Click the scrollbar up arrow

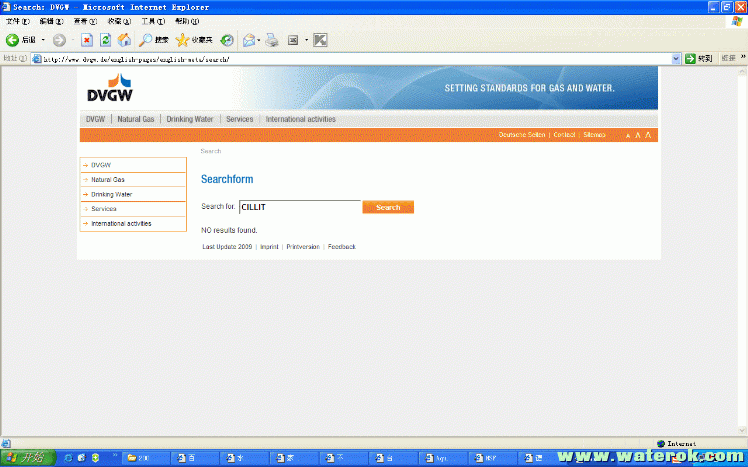coord(742,71)
